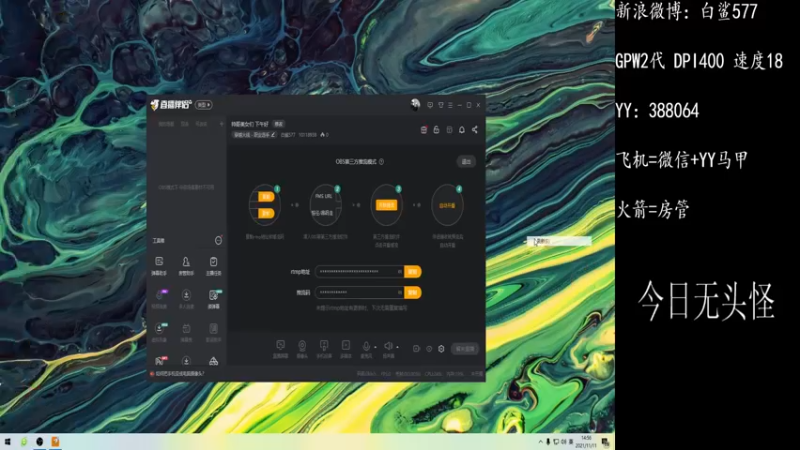This screenshot has height=450, width=800.
Task: Open the skin (shirt) icon in title bar
Action: pyautogui.click(x=441, y=105)
